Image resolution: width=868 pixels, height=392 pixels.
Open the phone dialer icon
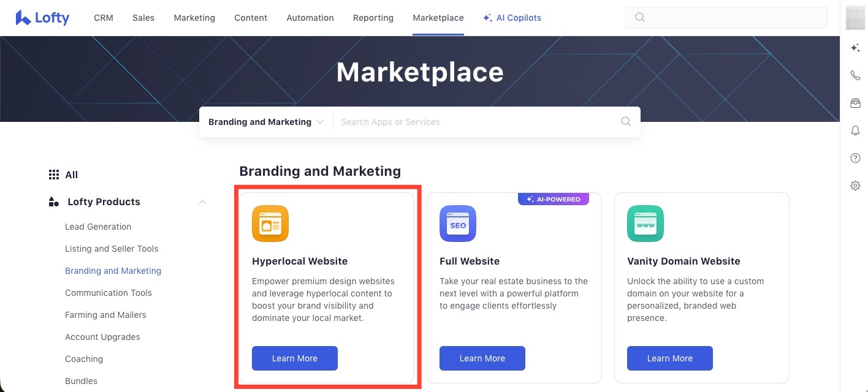855,76
